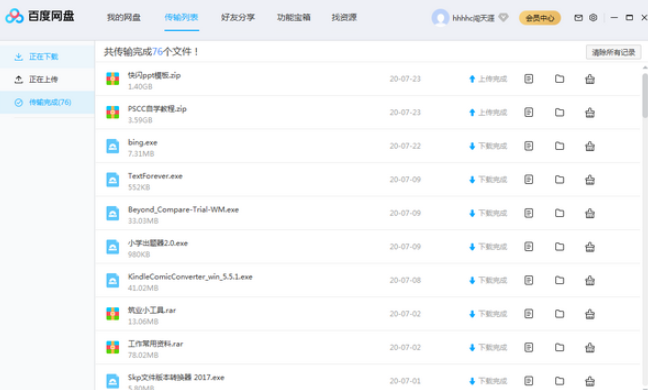Click 上传完成 status of 快闪ppt模板.zip
This screenshot has width=648, height=390.
point(488,79)
